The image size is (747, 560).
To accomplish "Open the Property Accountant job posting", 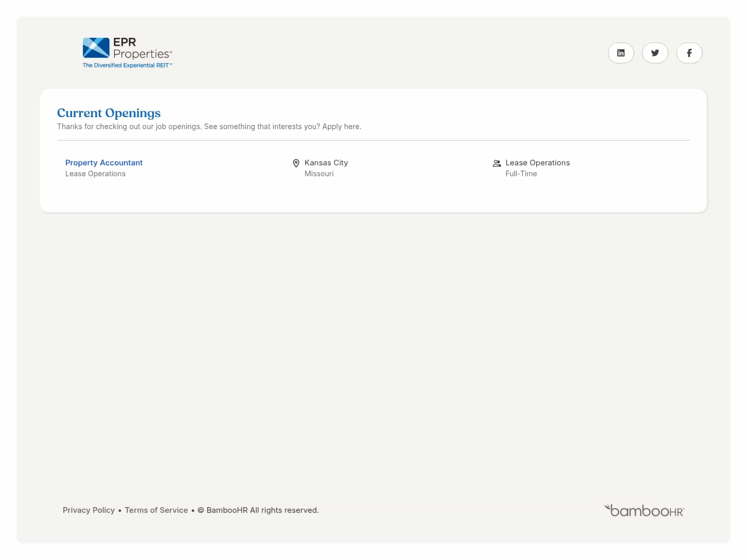I will coord(104,162).
